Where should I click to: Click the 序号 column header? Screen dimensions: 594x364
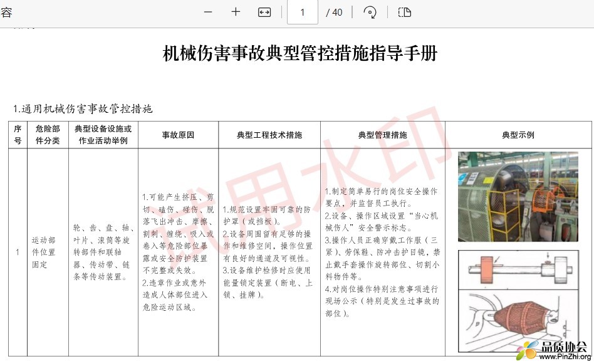click(x=18, y=135)
